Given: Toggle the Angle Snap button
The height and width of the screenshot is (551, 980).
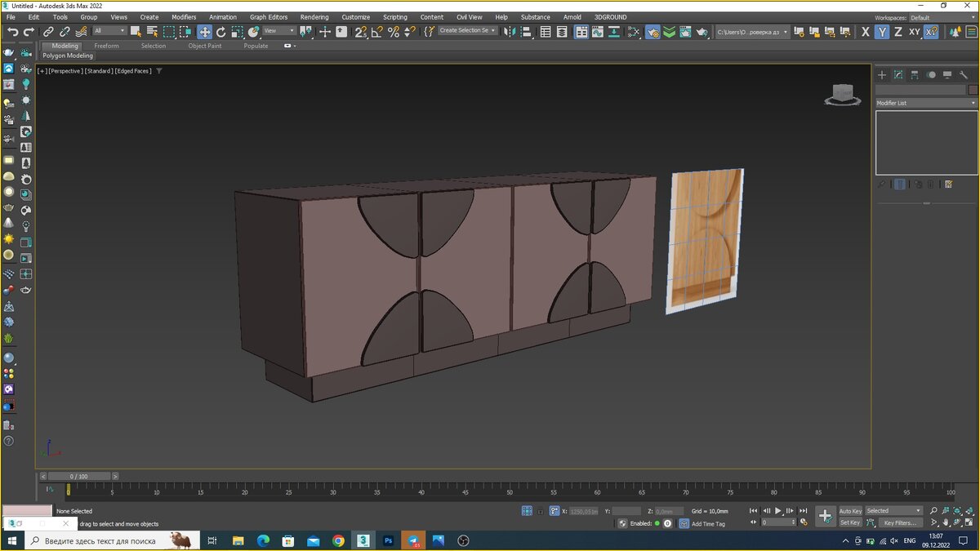Looking at the screenshot, I should (377, 32).
